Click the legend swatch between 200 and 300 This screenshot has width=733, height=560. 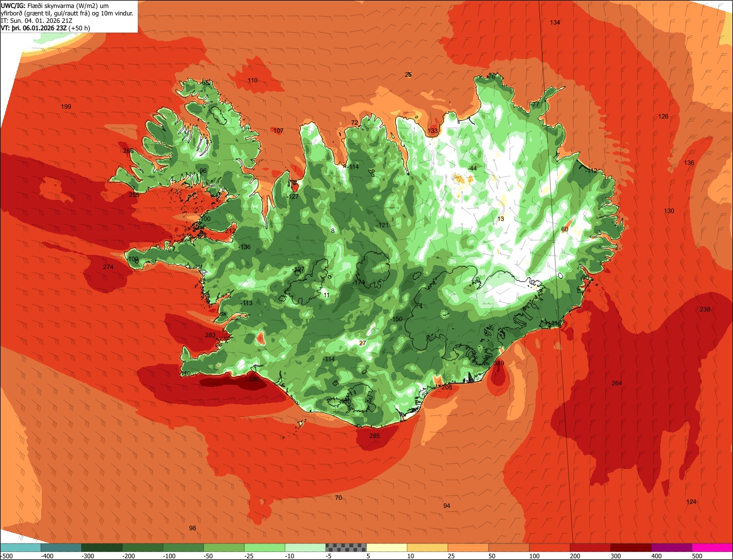click(590, 547)
